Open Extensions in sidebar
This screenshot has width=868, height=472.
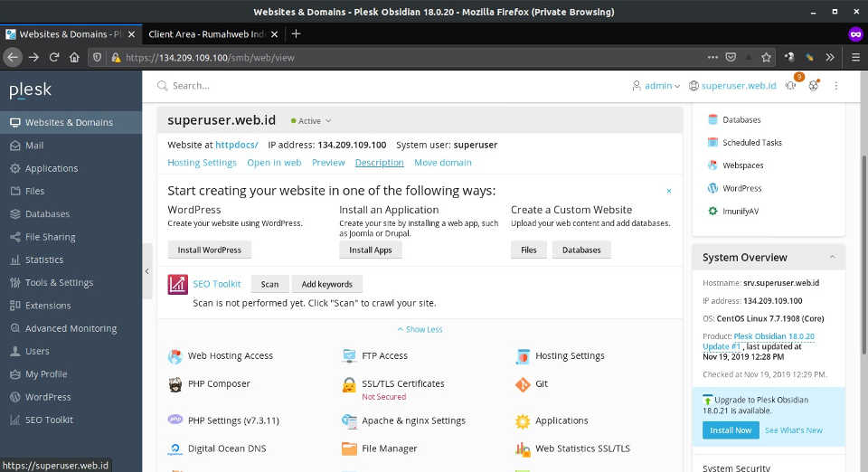pyautogui.click(x=71, y=306)
